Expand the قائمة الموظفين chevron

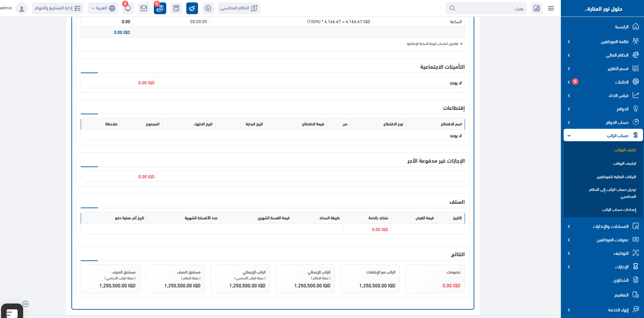point(569,42)
